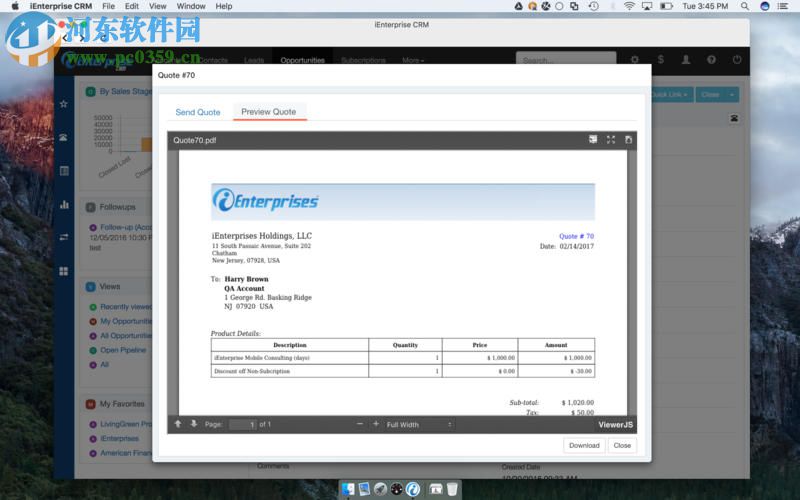Open Launchpad rocket in the Dock
Viewport: 800px width, 500px height.
380,489
